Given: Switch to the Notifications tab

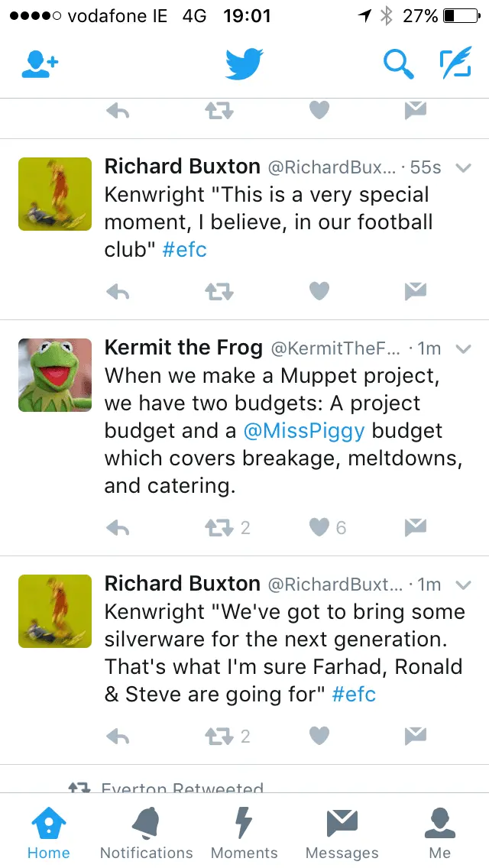Looking at the screenshot, I should click(x=146, y=832).
